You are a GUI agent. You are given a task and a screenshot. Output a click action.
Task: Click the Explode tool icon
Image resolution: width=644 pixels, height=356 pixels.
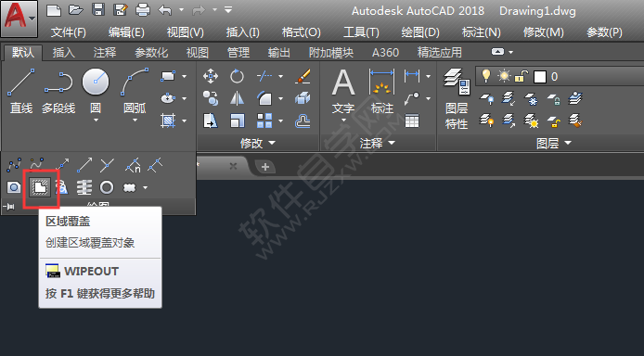[x=303, y=98]
